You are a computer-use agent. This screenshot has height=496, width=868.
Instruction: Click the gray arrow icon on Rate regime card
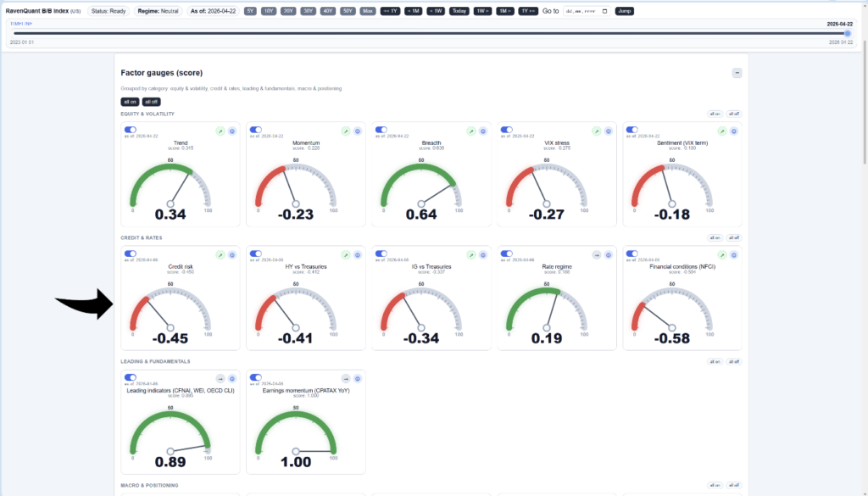596,254
